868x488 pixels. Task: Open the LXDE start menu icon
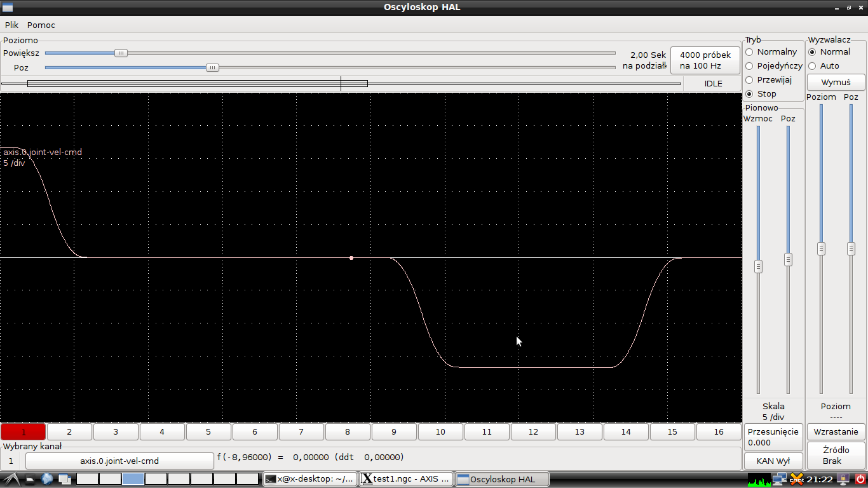11,479
